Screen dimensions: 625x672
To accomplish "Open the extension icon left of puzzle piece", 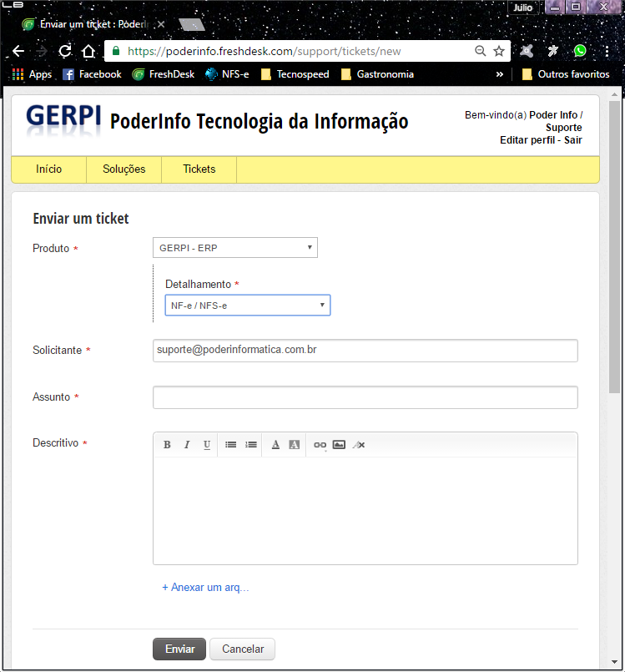I will pyautogui.click(x=527, y=51).
